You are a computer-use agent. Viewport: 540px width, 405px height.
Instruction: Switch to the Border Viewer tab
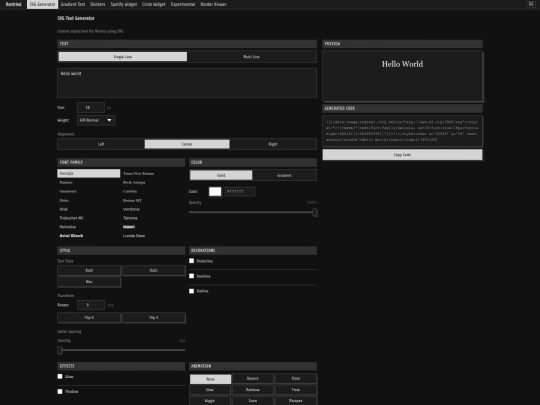click(x=214, y=4)
